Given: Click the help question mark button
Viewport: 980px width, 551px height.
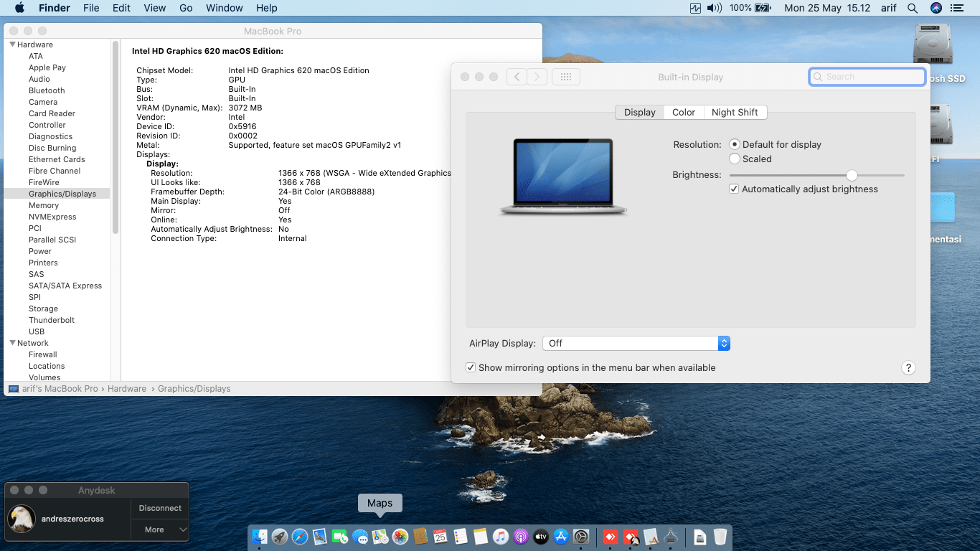Looking at the screenshot, I should (x=908, y=367).
